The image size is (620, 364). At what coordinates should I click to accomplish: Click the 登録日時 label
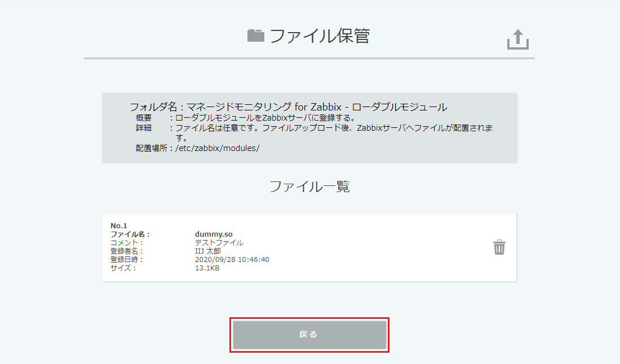click(x=126, y=260)
